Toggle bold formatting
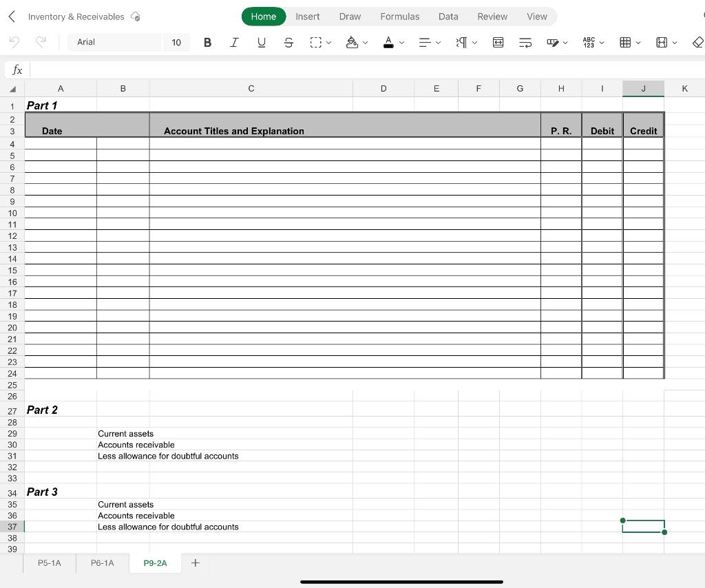Screen dimensions: 705x588 click(x=207, y=42)
